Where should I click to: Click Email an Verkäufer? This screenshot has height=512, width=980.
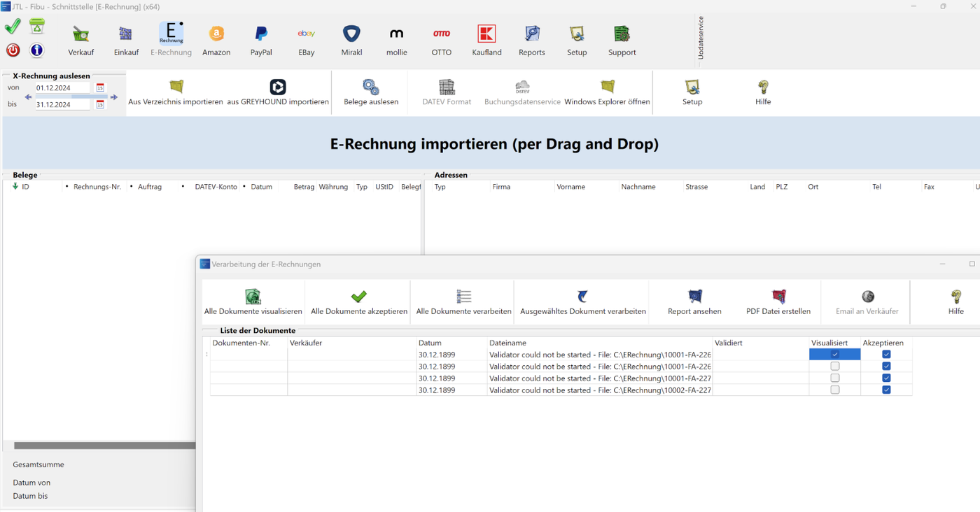point(867,302)
